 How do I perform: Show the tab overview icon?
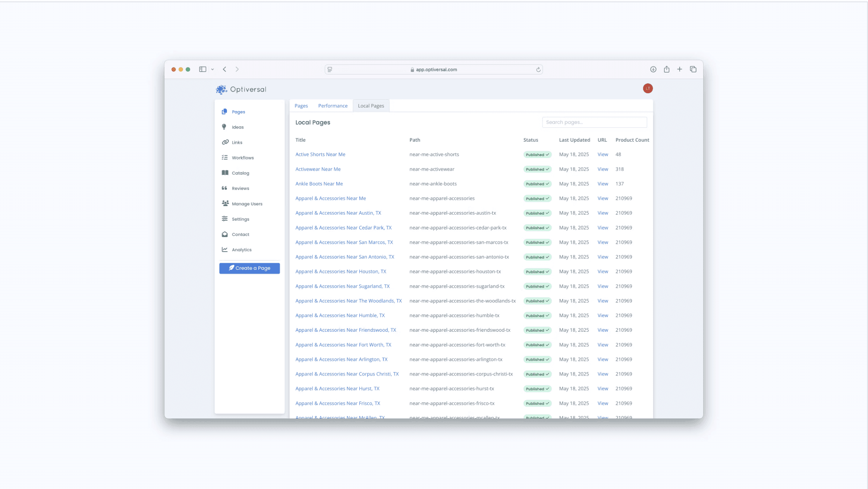pos(693,69)
